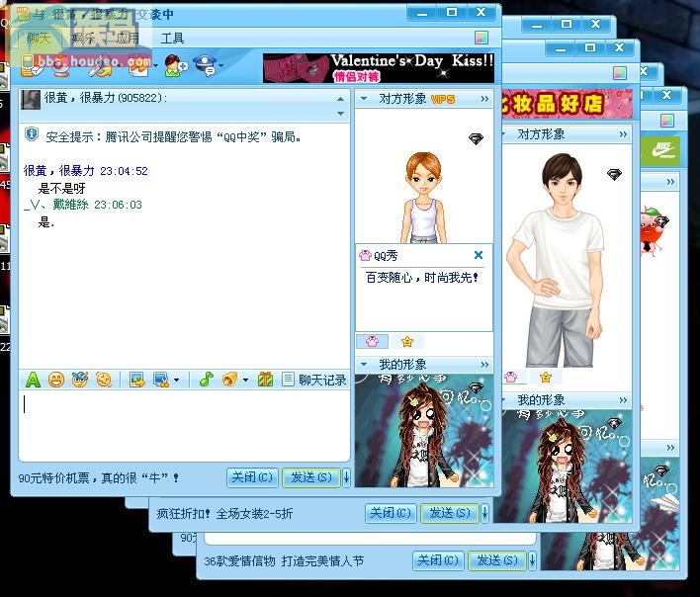This screenshot has height=597, width=700.
Task: Click 发送(S) button in front window
Action: coord(311,477)
